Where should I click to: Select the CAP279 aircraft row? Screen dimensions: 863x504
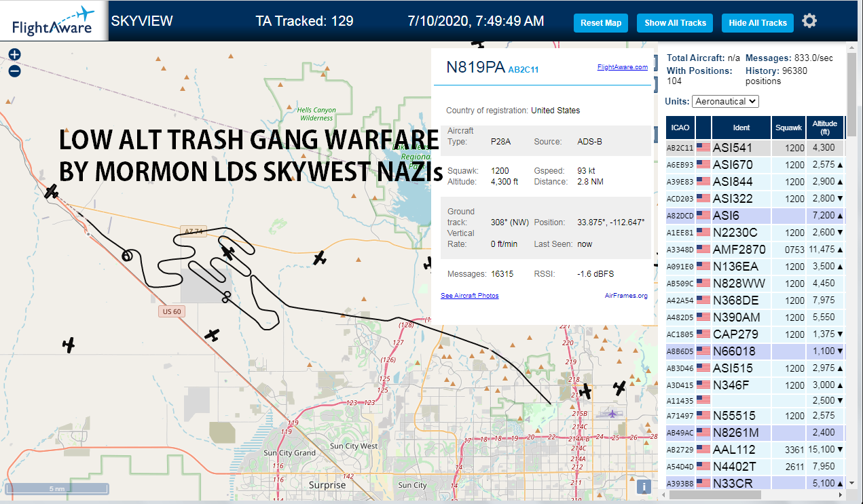point(755,334)
